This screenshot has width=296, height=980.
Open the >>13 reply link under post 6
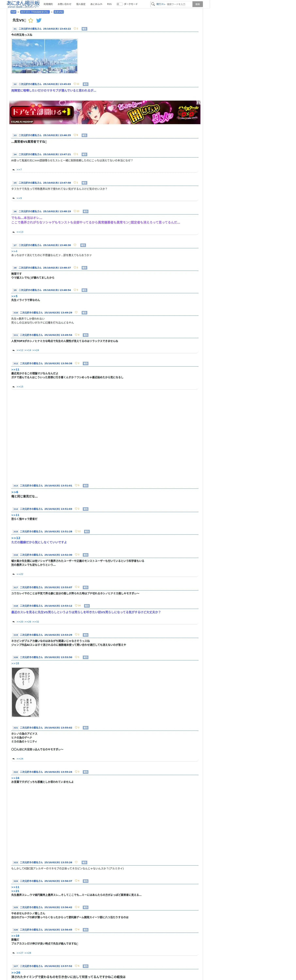[x=20, y=232]
